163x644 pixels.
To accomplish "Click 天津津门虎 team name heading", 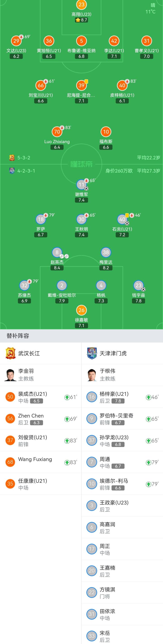I will click(113, 353).
